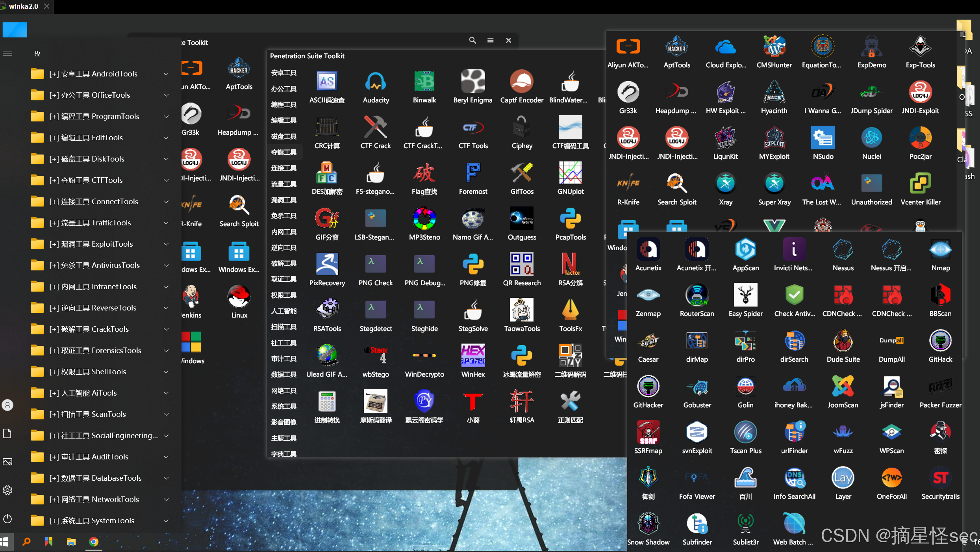Expand the AndroidTools folder chevron

(x=166, y=74)
